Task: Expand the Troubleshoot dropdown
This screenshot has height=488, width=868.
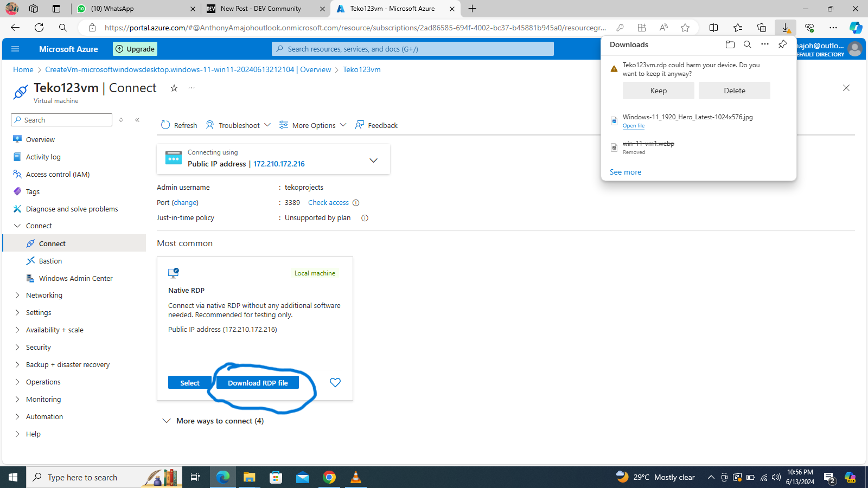Action: (238, 125)
